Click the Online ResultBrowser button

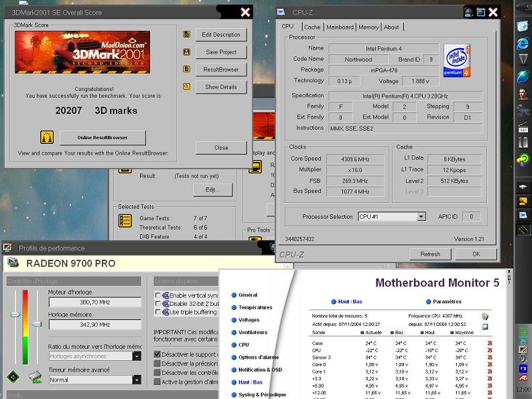103,138
